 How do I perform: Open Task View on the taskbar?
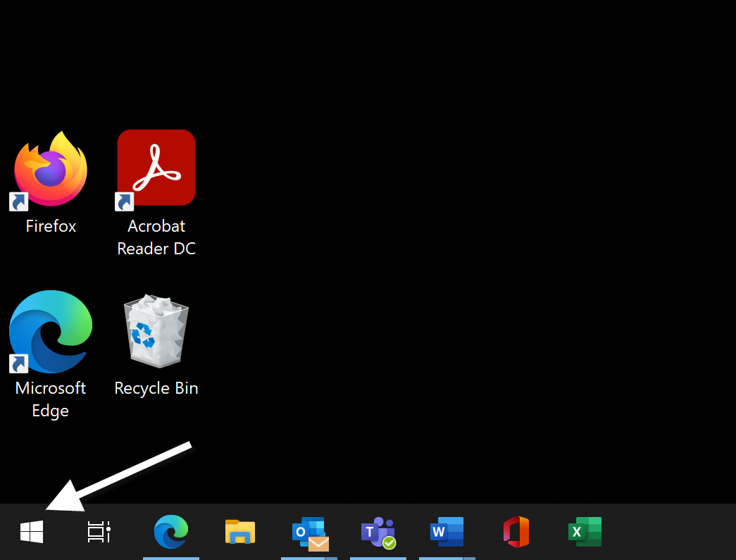(x=99, y=531)
